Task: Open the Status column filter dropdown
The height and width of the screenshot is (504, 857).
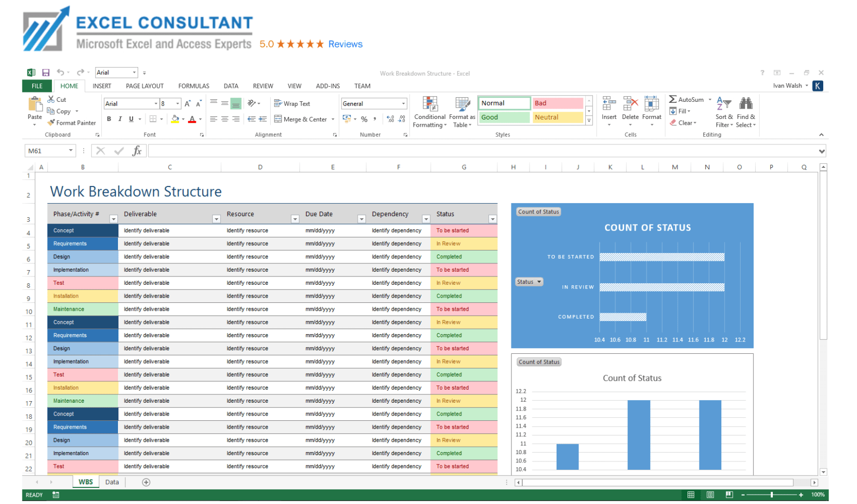Action: [493, 219]
